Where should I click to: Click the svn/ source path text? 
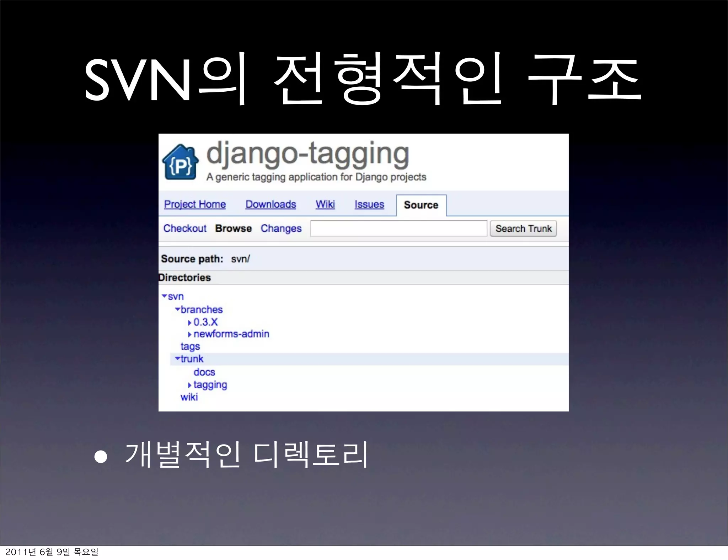[x=240, y=259]
